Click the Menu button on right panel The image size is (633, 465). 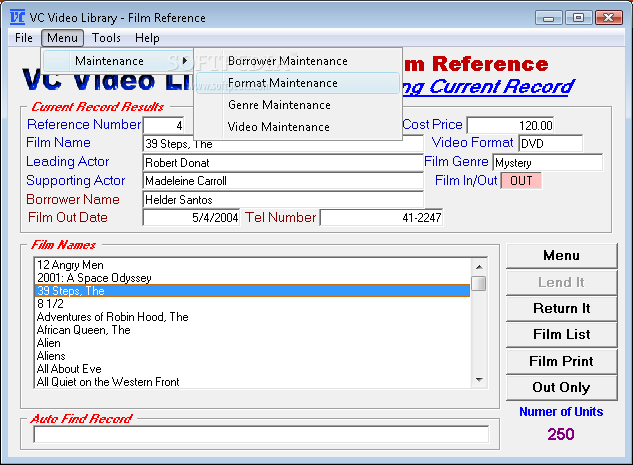point(562,256)
